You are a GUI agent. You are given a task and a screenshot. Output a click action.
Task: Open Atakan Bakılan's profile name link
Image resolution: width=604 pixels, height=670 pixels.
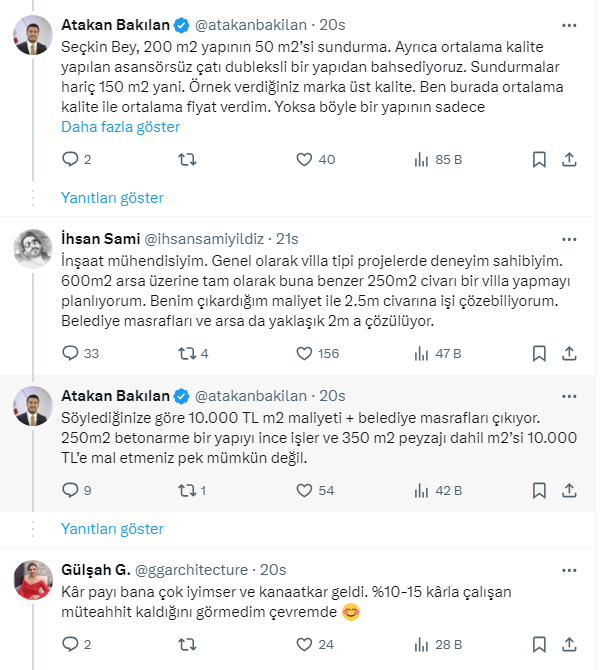(x=114, y=24)
